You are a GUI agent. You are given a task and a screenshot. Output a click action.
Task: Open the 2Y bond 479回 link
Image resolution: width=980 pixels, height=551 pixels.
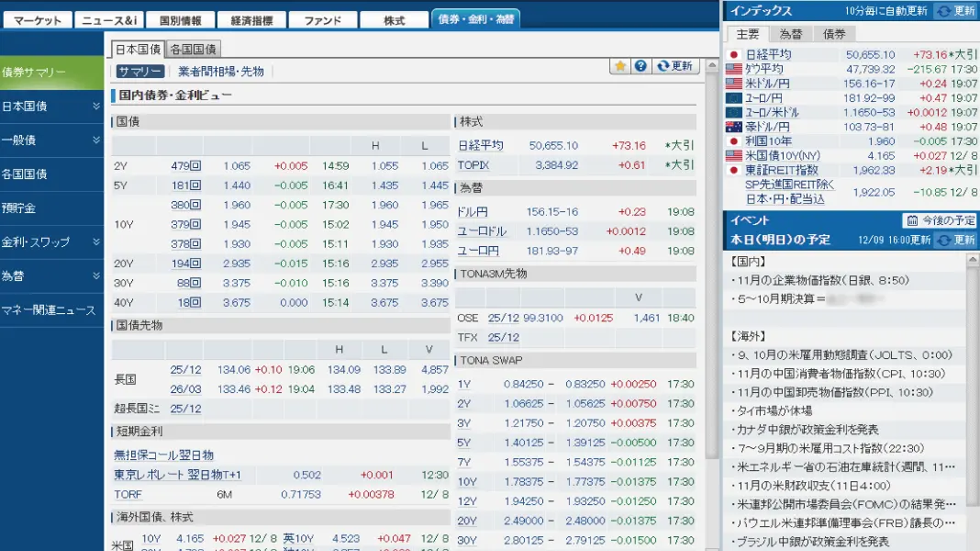(185, 165)
